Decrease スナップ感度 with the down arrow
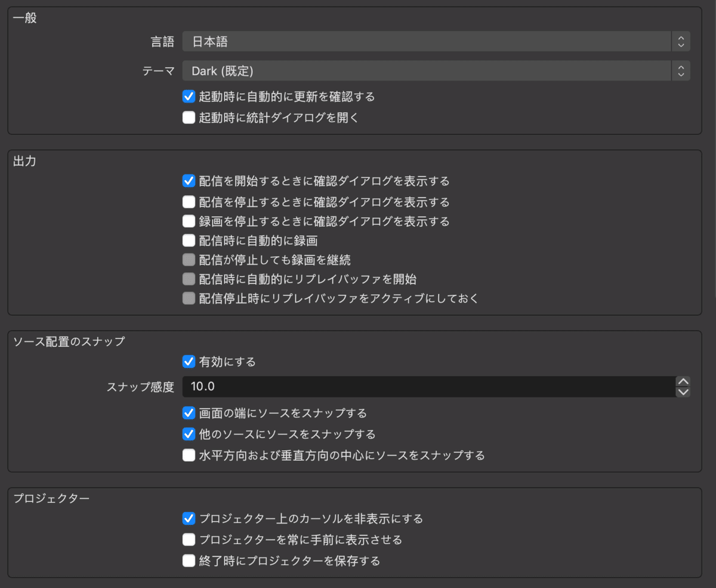The width and height of the screenshot is (716, 588). pyautogui.click(x=684, y=392)
